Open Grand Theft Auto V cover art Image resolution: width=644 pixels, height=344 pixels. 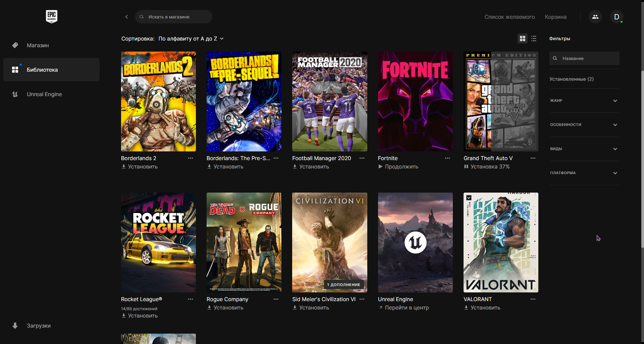(x=501, y=101)
